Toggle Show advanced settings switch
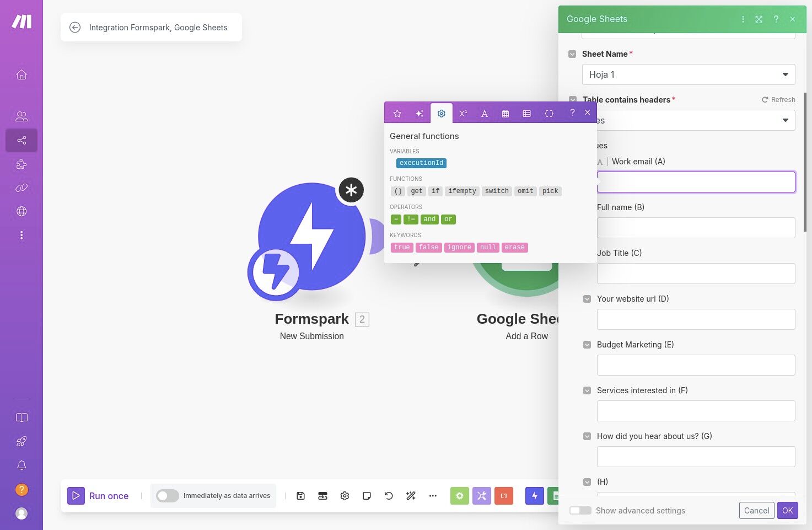Viewport: 812px width, 530px height. pos(580,511)
